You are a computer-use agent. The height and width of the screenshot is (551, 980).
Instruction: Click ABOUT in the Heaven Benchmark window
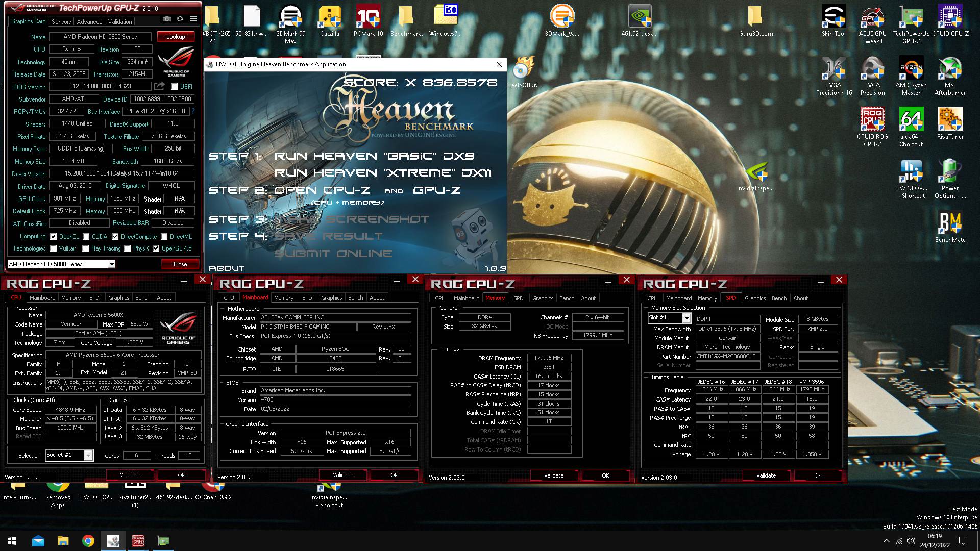227,268
